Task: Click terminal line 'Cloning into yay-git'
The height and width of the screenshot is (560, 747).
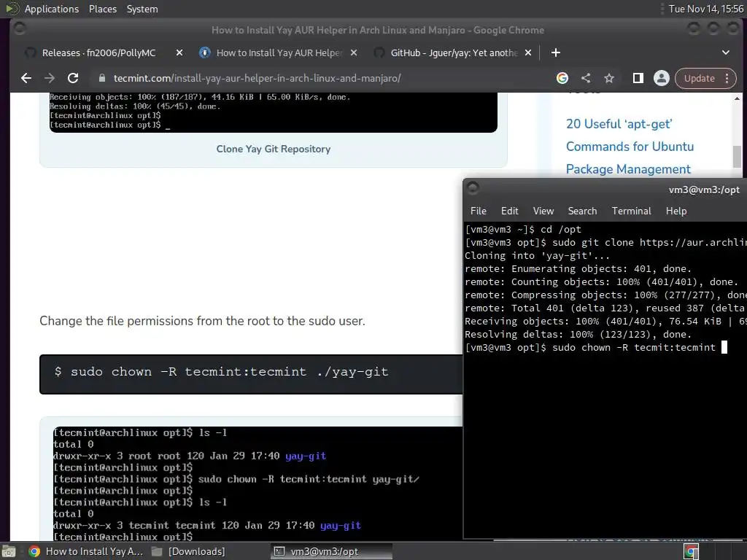Action: click(x=537, y=256)
